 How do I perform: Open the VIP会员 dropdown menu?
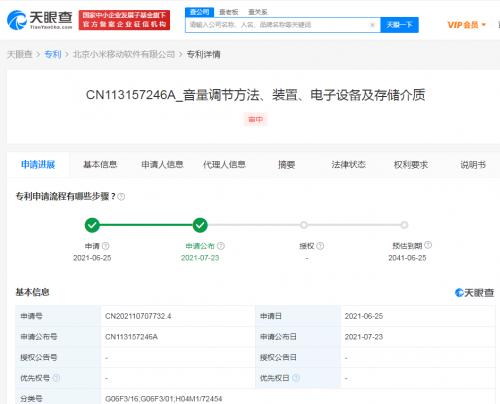point(467,25)
